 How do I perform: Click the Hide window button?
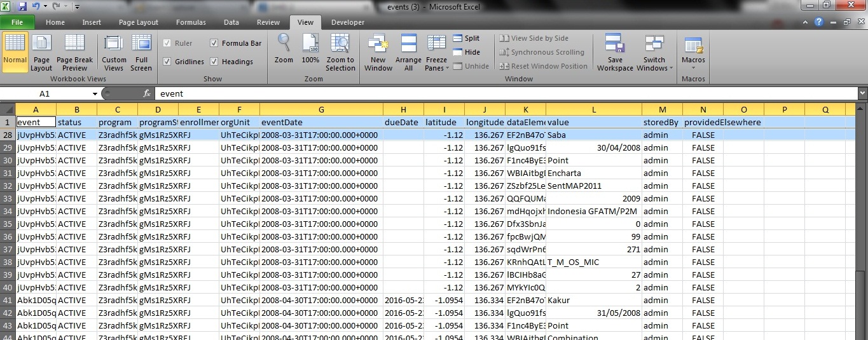coord(466,52)
